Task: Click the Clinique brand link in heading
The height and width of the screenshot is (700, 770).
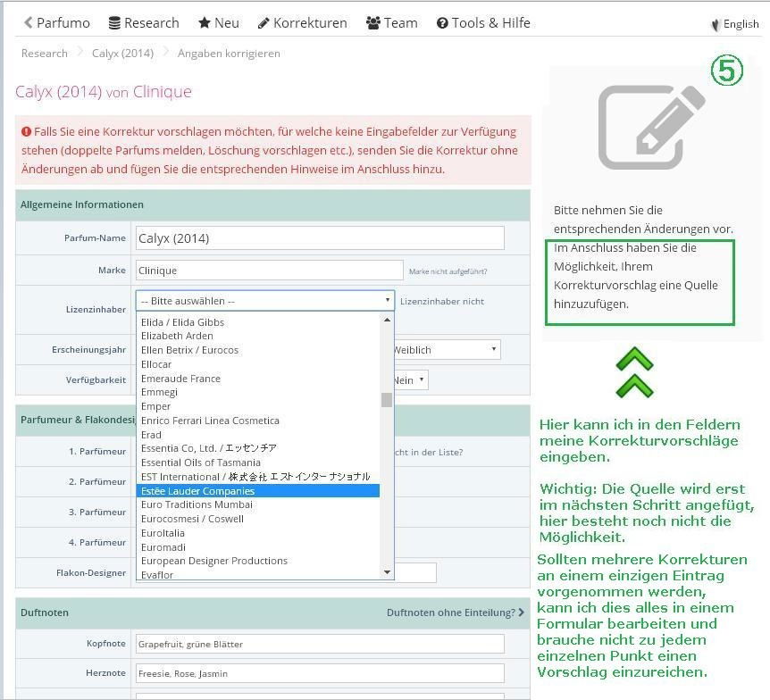Action: coord(162,91)
